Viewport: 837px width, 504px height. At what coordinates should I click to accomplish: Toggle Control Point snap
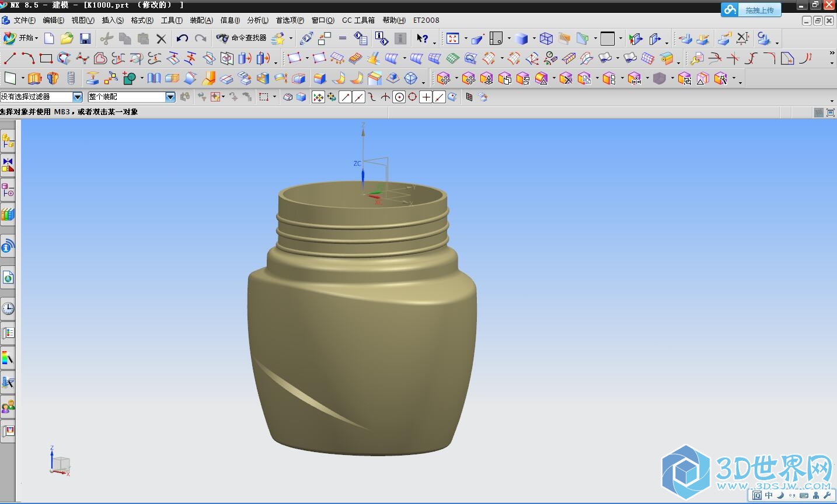point(372,97)
